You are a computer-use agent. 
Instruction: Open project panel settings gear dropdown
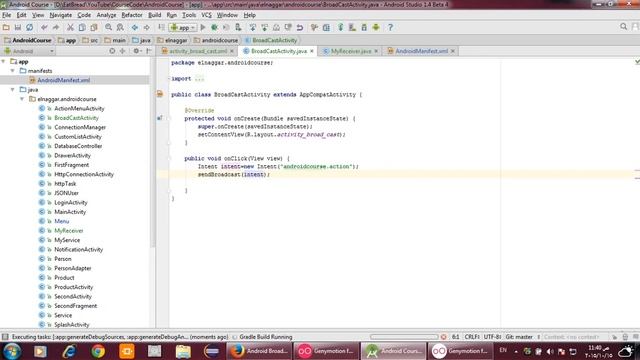tap(137, 51)
